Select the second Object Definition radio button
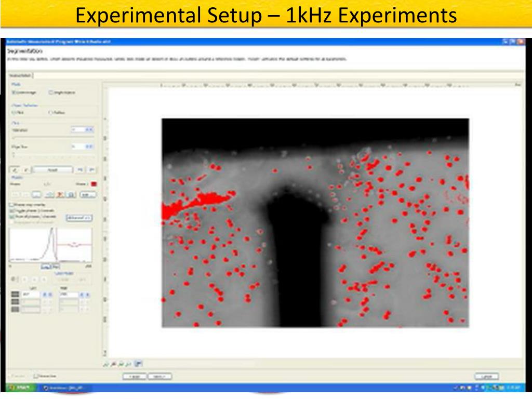532x399 pixels. (x=51, y=112)
